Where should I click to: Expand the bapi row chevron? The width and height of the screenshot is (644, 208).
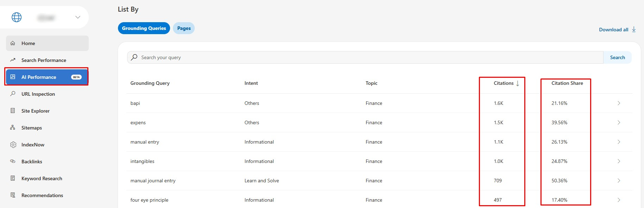pos(619,103)
